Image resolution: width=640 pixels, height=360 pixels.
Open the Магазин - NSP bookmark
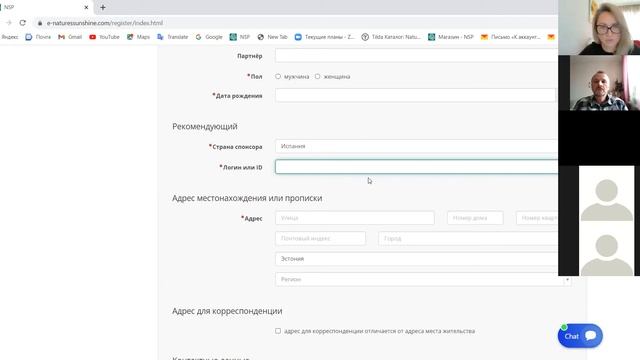(x=451, y=37)
